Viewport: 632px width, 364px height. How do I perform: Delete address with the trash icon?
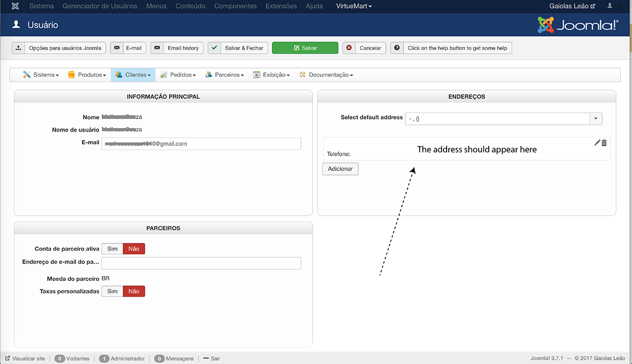604,143
